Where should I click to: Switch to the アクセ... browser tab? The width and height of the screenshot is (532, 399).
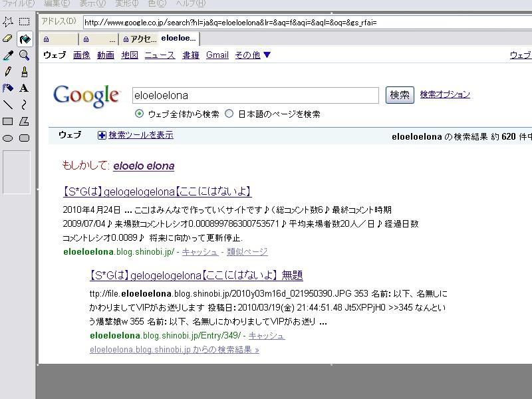(139, 39)
